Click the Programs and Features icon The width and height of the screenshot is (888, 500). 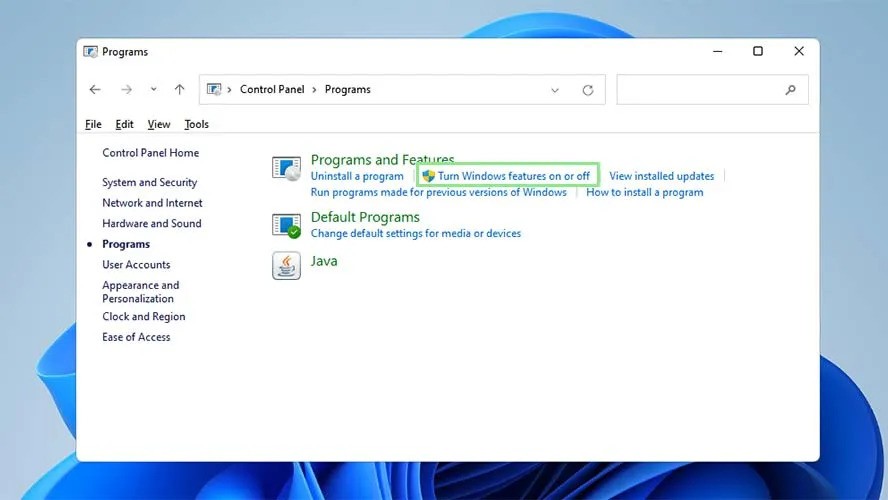286,168
